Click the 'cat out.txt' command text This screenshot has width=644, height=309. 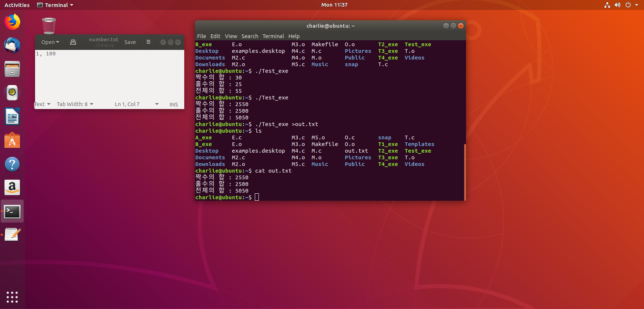pyautogui.click(x=273, y=171)
